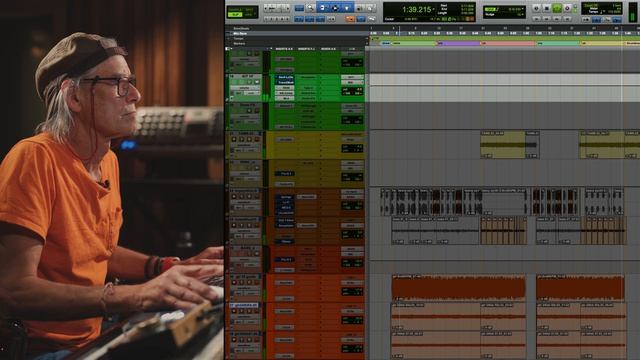Open the Grid value dropdown arrow
Viewport: 640px width, 360px height.
pyautogui.click(x=523, y=9)
